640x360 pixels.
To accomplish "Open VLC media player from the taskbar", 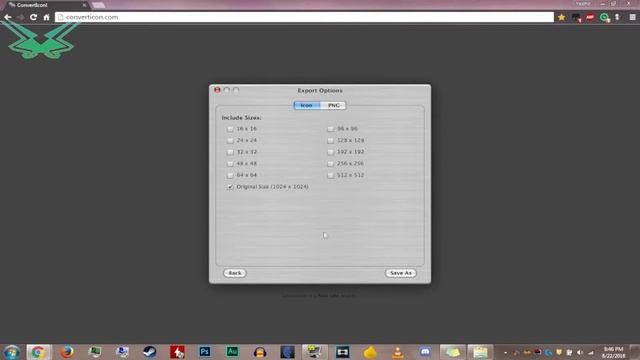I will click(x=398, y=352).
